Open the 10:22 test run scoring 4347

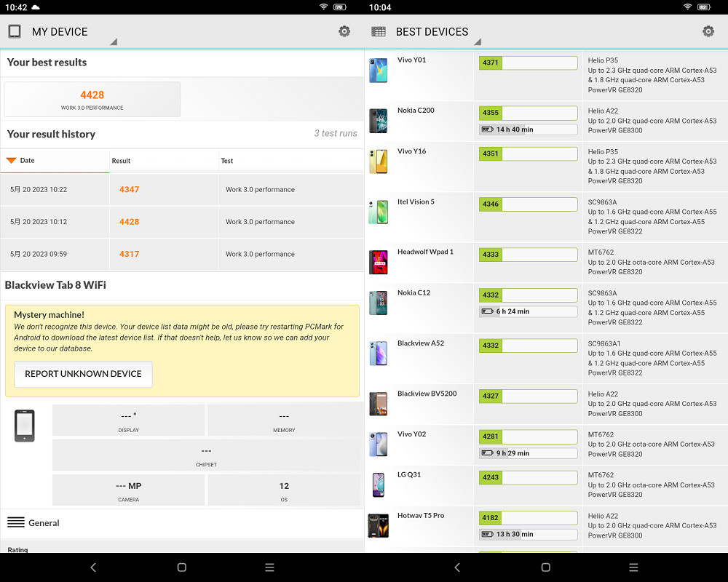[x=182, y=189]
